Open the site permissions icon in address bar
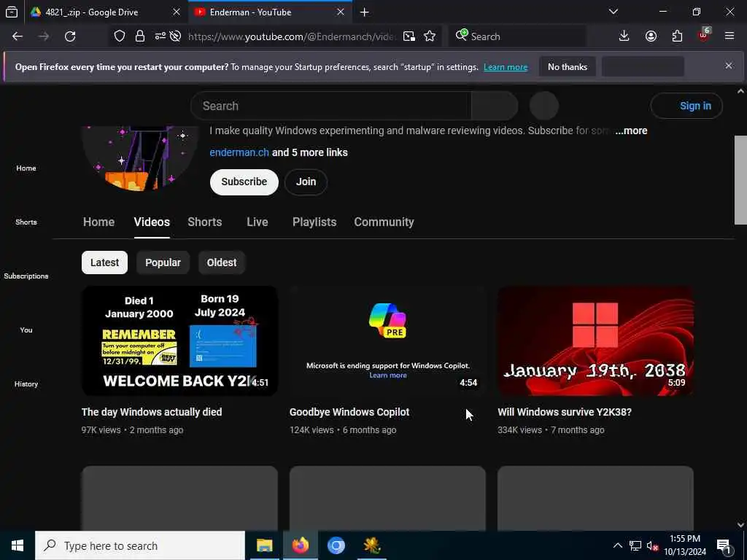This screenshot has height=560, width=747. pos(160,36)
